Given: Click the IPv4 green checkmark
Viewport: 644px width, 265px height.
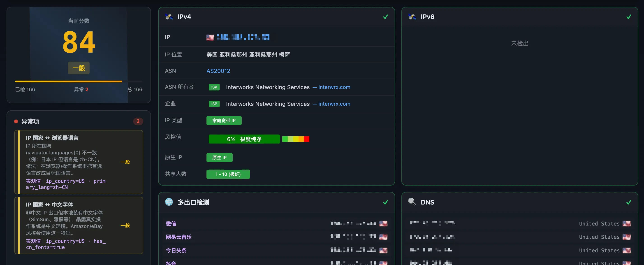Looking at the screenshot, I should (x=385, y=17).
